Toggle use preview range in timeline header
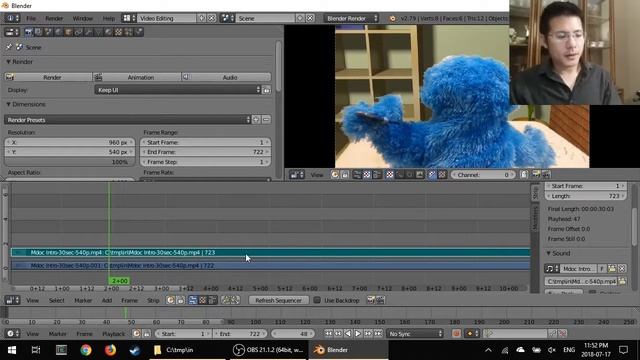This screenshot has height=360, width=640. (x=136, y=333)
